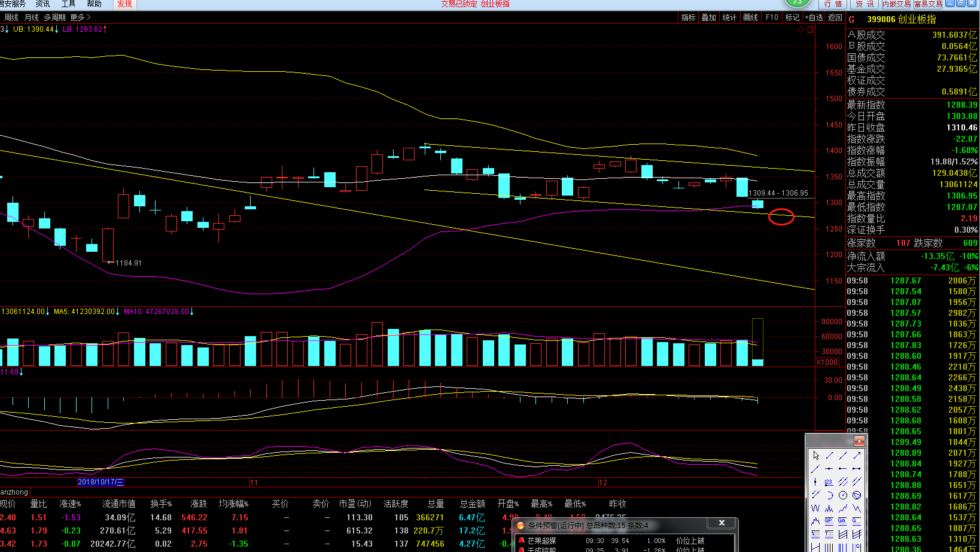This screenshot has width=980, height=552.
Task: Sort table by 换手% column
Action: 161,504
